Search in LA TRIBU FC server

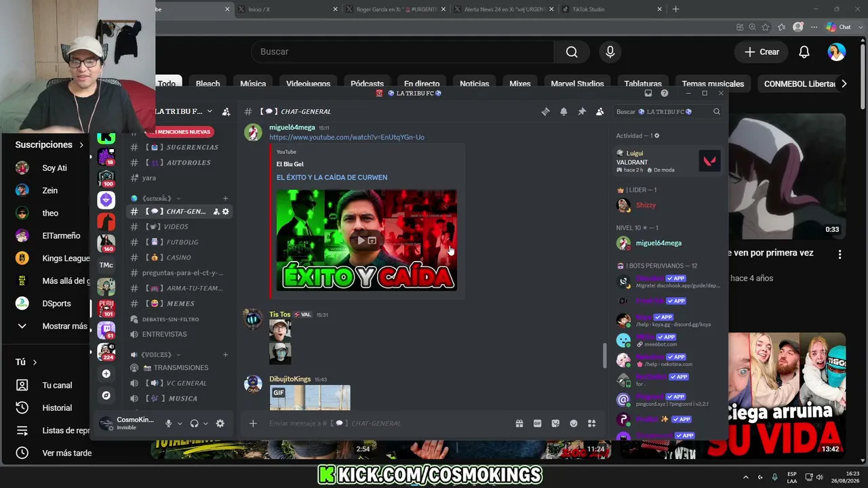tap(668, 112)
